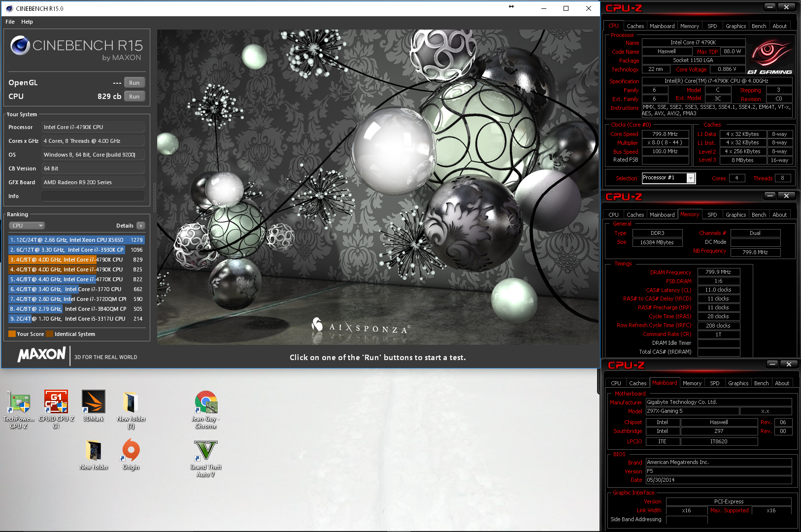801x532 pixels.
Task: Open CPUID CPU-Z G1 desktop shortcut
Action: pyautogui.click(x=56, y=409)
